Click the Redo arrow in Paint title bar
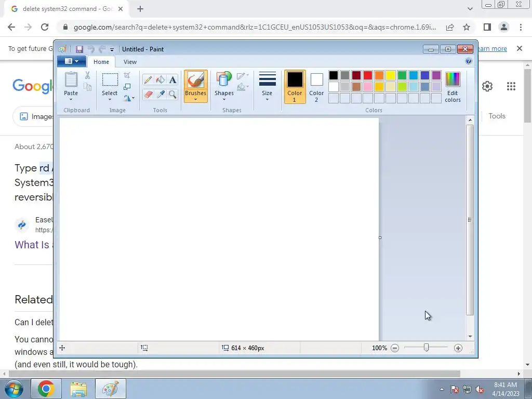Viewport: 532px width, 399px height. 102,49
